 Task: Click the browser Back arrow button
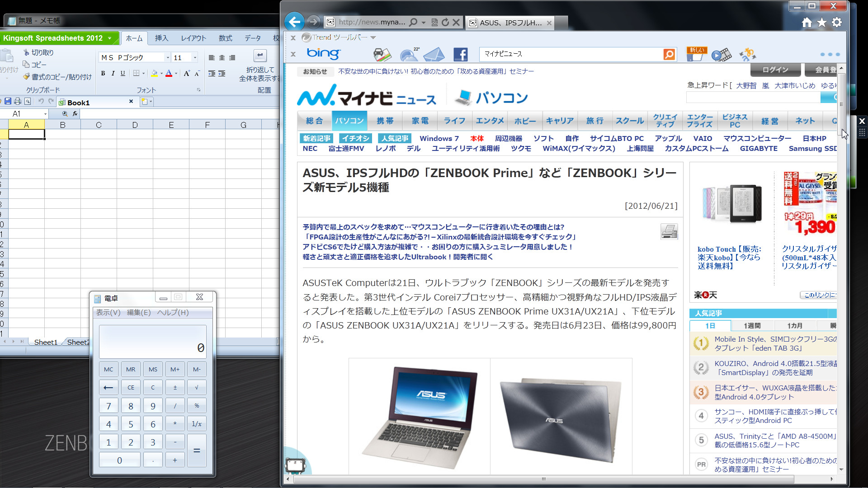point(295,21)
